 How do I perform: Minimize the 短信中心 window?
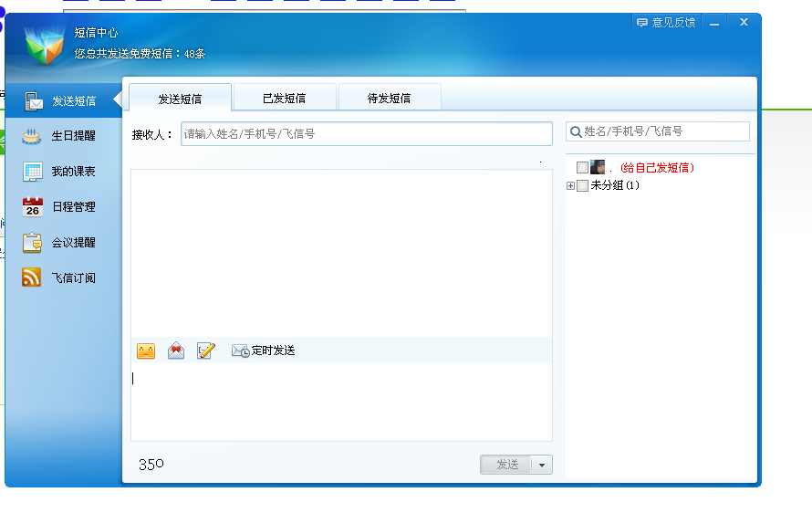pyautogui.click(x=714, y=23)
